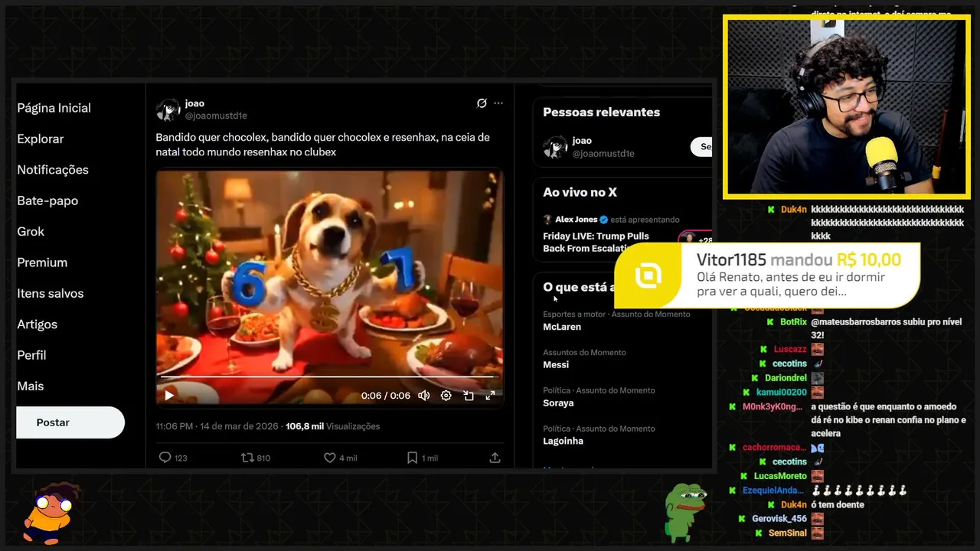Screen dimensions: 980x551
Task: Open the @joaomustd1e handle on the post
Action: tap(216, 116)
